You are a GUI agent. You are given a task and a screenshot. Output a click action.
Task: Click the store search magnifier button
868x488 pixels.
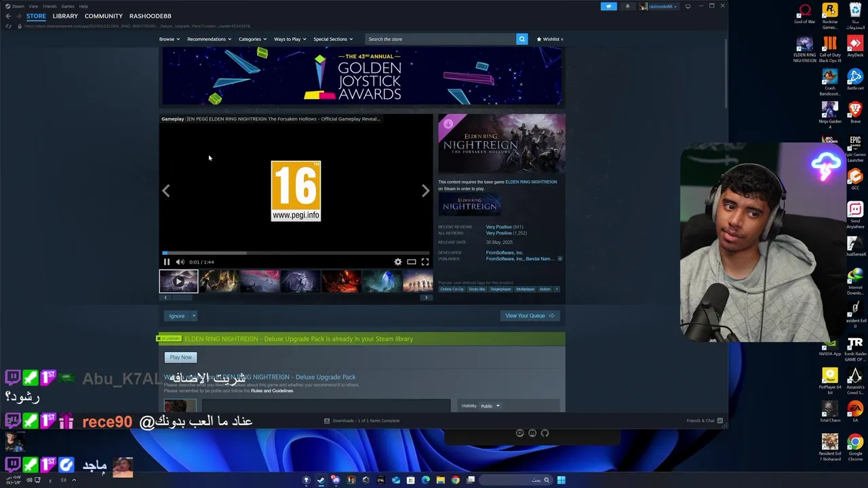(521, 39)
